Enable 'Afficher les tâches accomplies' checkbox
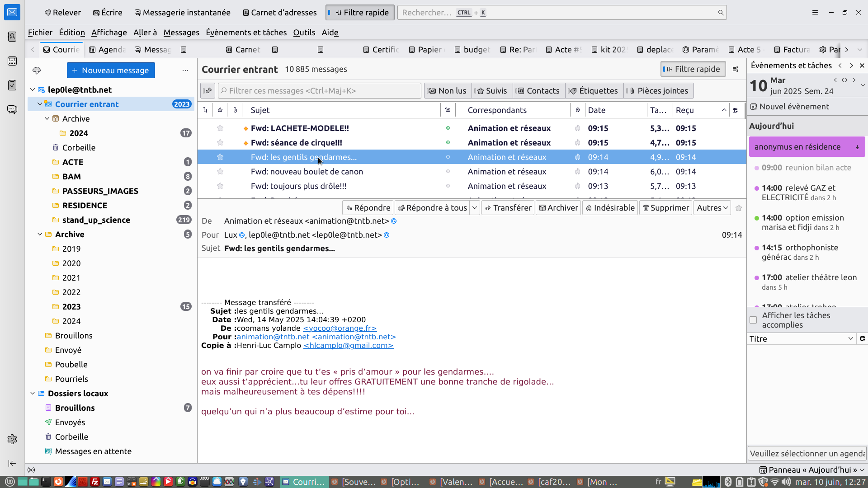868x488 pixels. [753, 320]
